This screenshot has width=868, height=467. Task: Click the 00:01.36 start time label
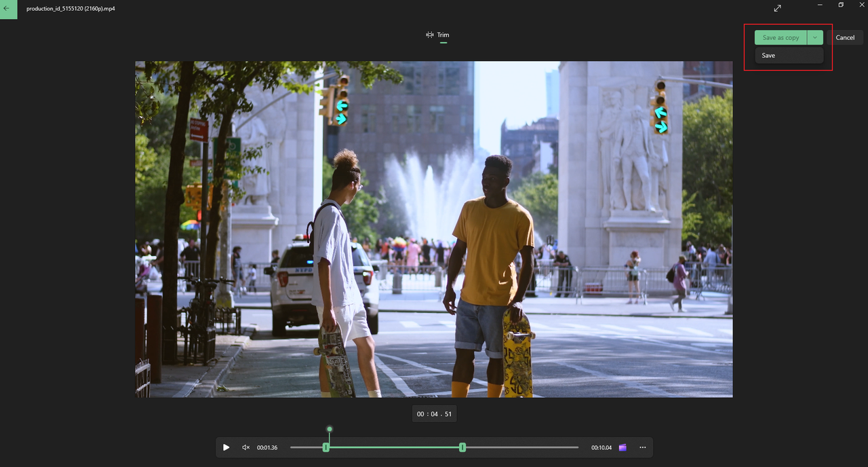(267, 448)
